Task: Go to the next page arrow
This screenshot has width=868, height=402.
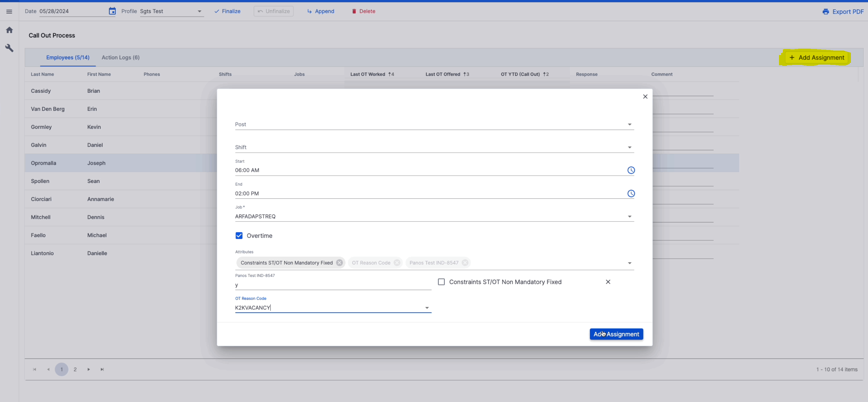Action: tap(89, 369)
